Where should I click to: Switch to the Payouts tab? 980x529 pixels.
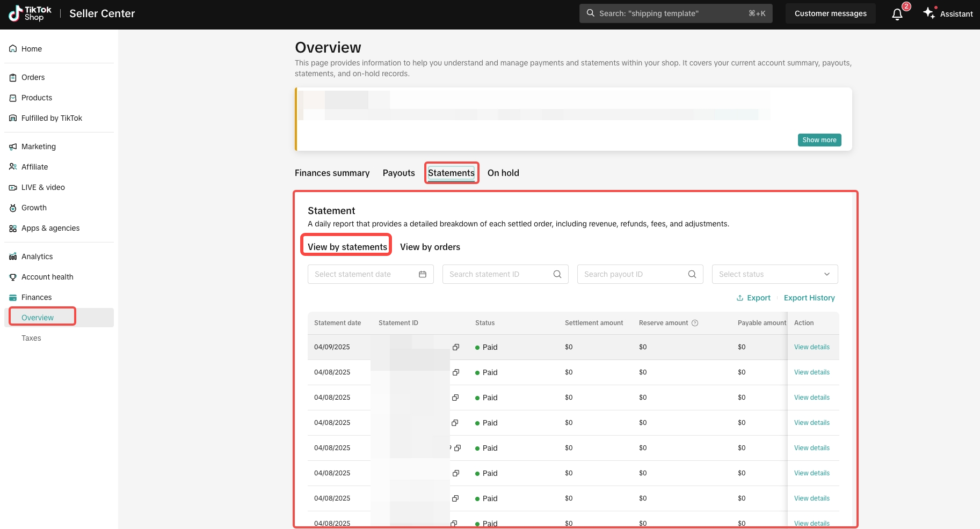pos(399,173)
